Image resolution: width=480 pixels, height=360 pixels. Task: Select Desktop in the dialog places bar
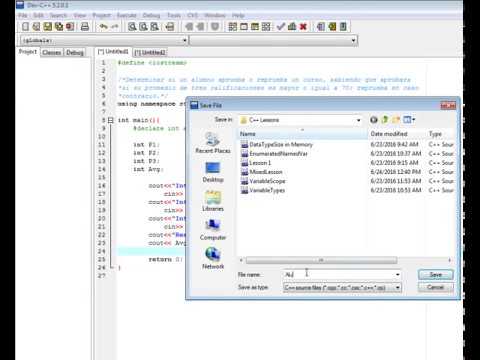tap(213, 172)
